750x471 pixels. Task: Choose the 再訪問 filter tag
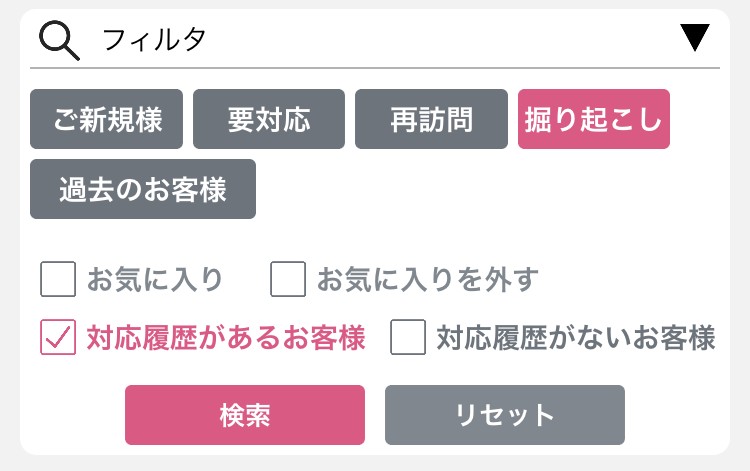pos(431,119)
